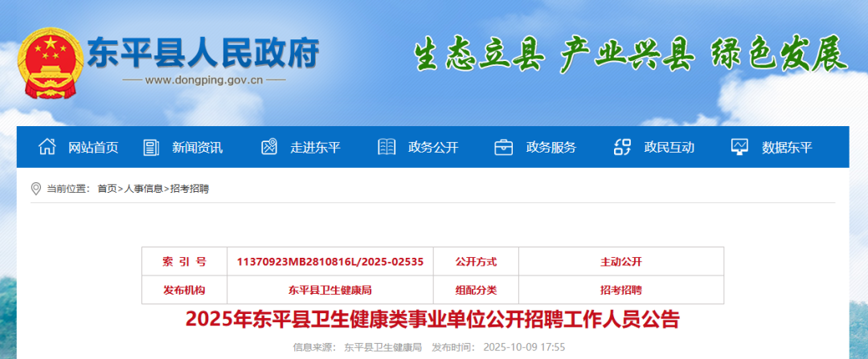Click the open book icon beside 政务公开
The height and width of the screenshot is (359, 868).
(x=387, y=147)
